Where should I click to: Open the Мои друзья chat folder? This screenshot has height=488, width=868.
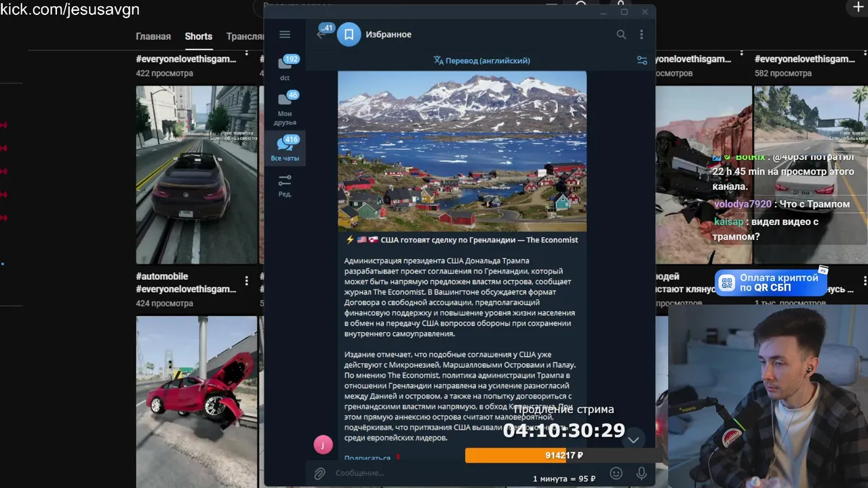click(285, 108)
